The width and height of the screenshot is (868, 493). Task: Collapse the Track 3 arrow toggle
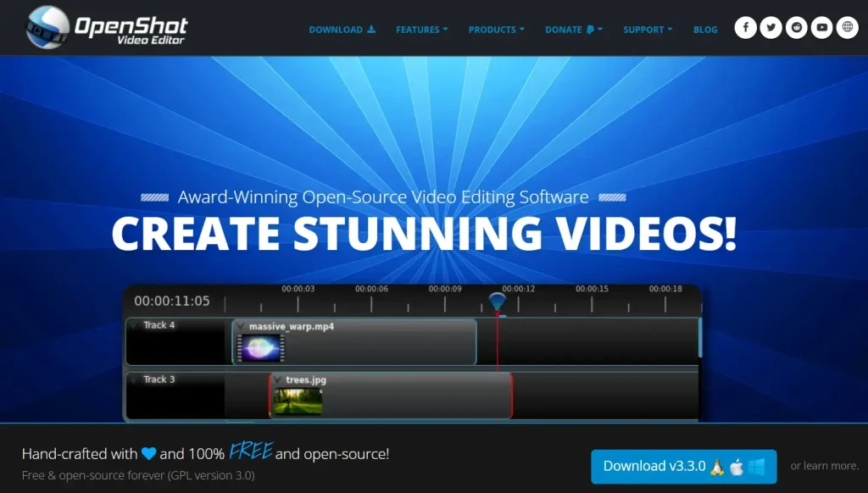134,379
